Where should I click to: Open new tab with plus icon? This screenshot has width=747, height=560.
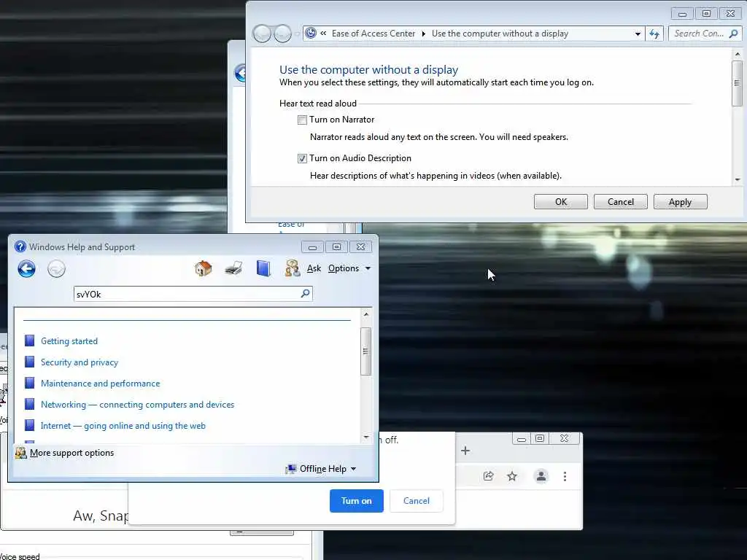[x=465, y=451]
